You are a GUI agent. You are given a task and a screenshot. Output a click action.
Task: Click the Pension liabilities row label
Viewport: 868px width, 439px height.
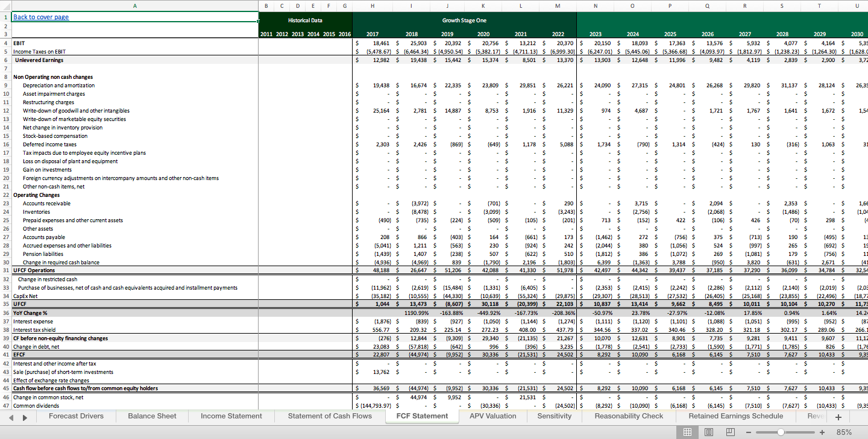[43, 254]
